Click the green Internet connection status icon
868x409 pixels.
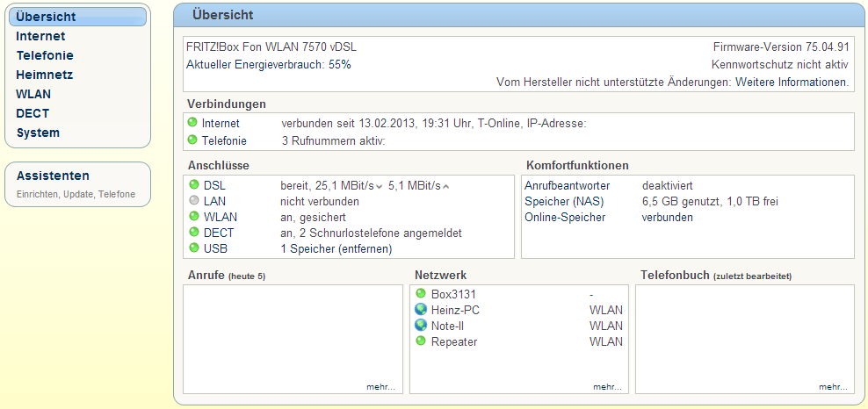(193, 123)
